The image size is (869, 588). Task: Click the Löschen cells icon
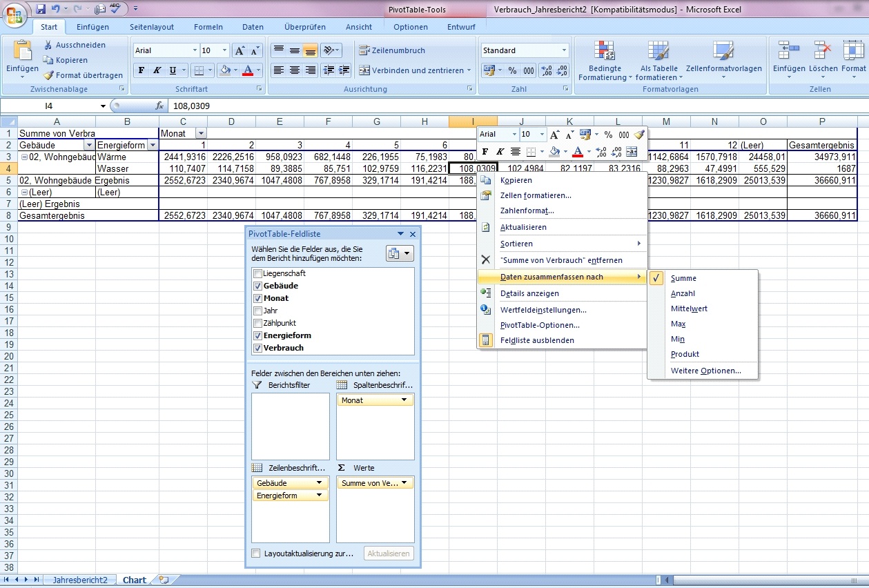pyautogui.click(x=823, y=51)
